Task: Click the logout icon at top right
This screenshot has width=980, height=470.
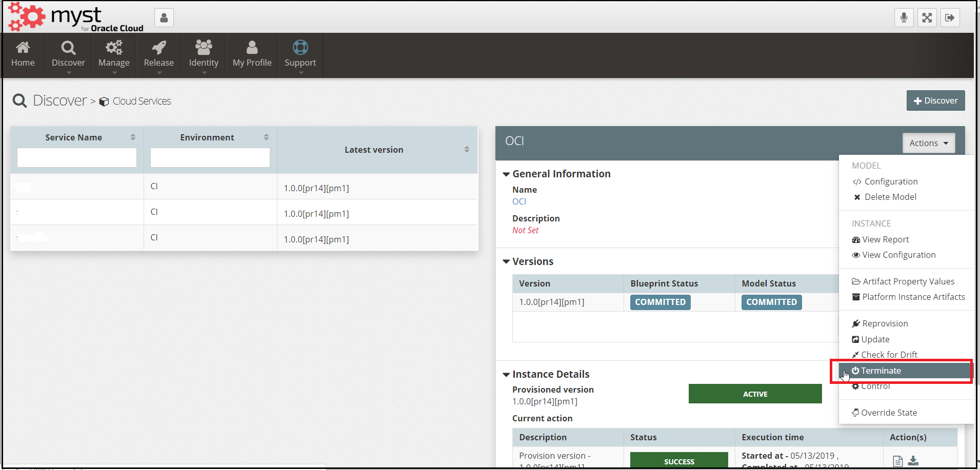Action: [950, 18]
